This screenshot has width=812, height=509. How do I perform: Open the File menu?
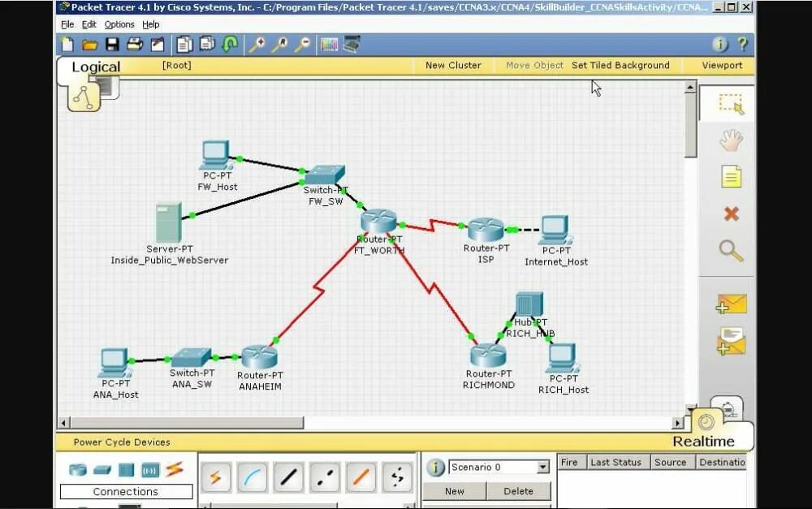(x=67, y=24)
